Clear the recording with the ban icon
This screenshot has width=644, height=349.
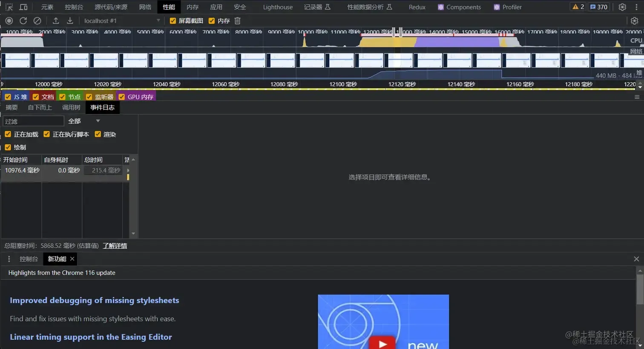(37, 20)
